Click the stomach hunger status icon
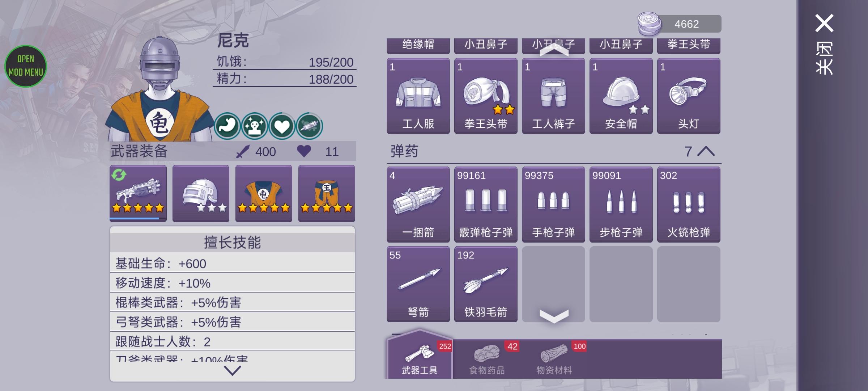The height and width of the screenshot is (391, 868). 227,126
